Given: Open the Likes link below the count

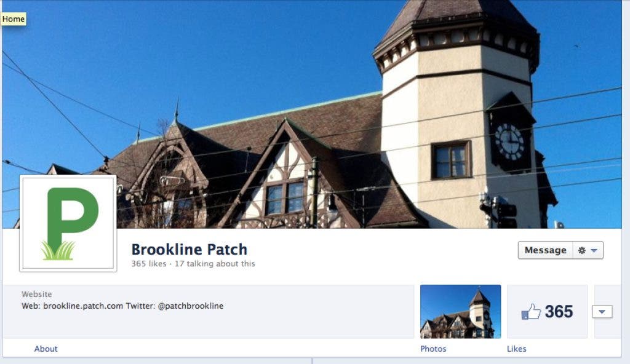Looking at the screenshot, I should pos(516,349).
